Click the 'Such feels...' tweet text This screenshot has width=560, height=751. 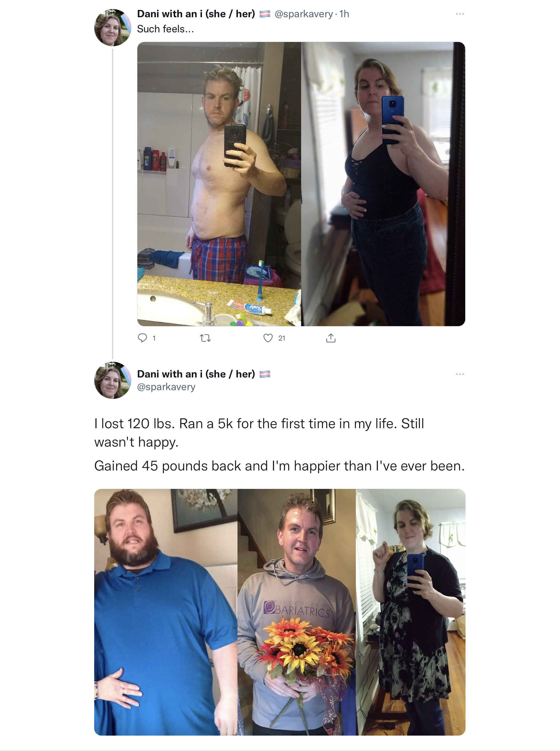[x=165, y=29]
